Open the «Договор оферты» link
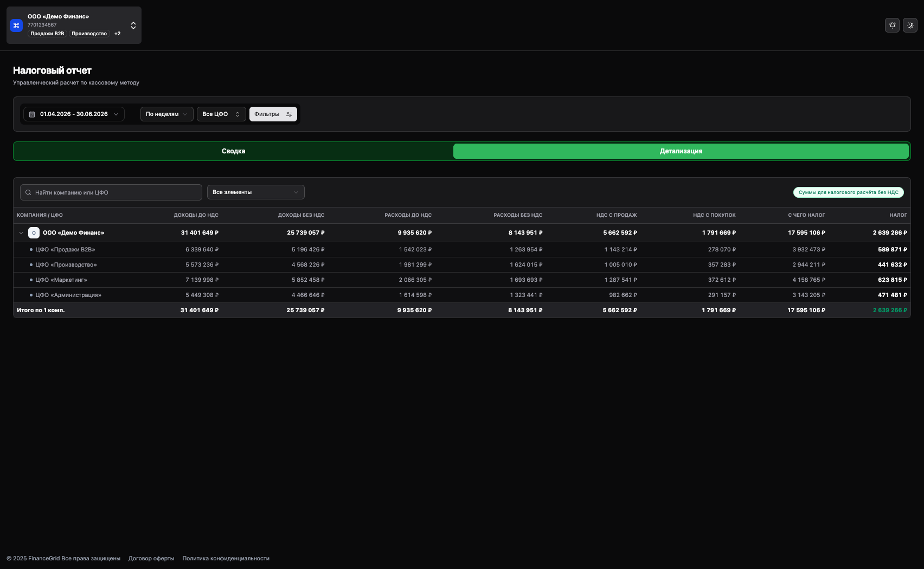 [151, 559]
